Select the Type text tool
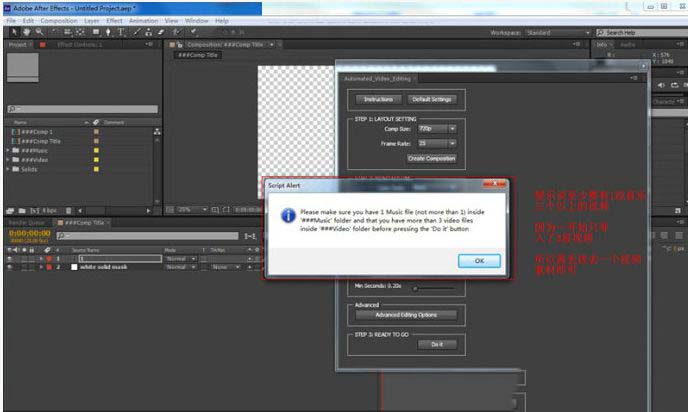The width and height of the screenshot is (688, 412). pos(121,32)
